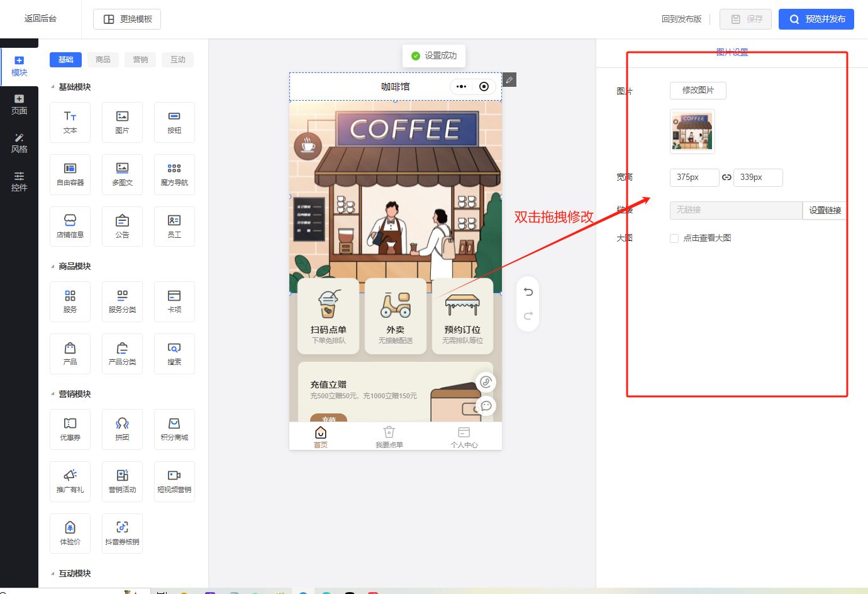Click 我要点单 tab in phone preview
868x594 pixels.
[x=389, y=437]
